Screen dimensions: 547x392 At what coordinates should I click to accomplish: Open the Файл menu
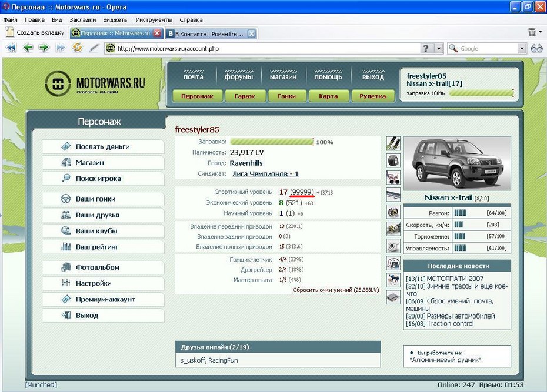(x=11, y=20)
